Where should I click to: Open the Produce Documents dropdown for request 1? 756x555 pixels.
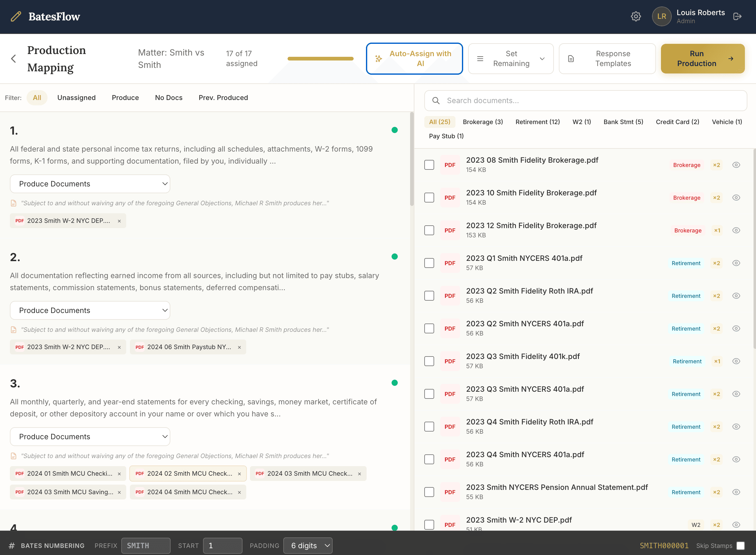(90, 184)
